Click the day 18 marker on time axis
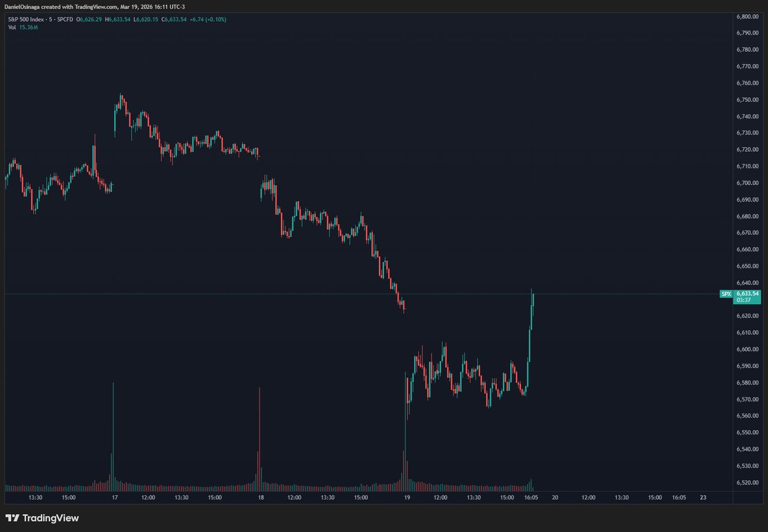The height and width of the screenshot is (532, 768). (x=261, y=497)
